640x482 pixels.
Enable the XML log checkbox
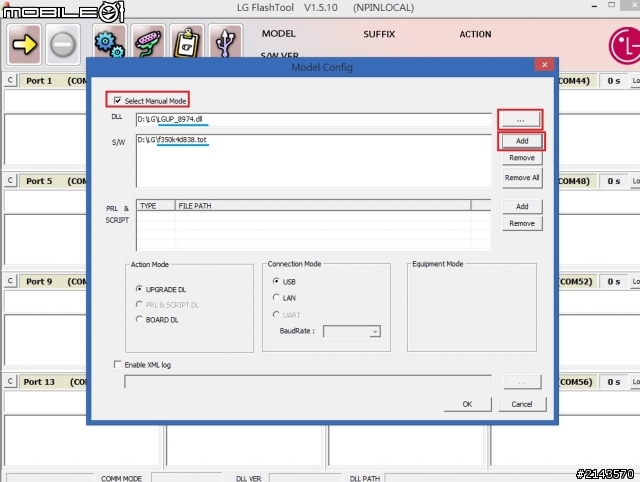point(118,364)
